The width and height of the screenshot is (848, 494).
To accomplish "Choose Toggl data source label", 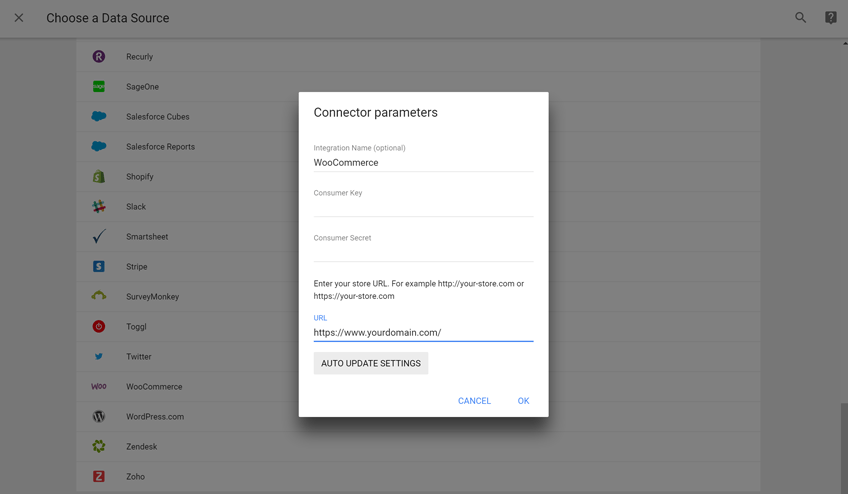I will [136, 327].
